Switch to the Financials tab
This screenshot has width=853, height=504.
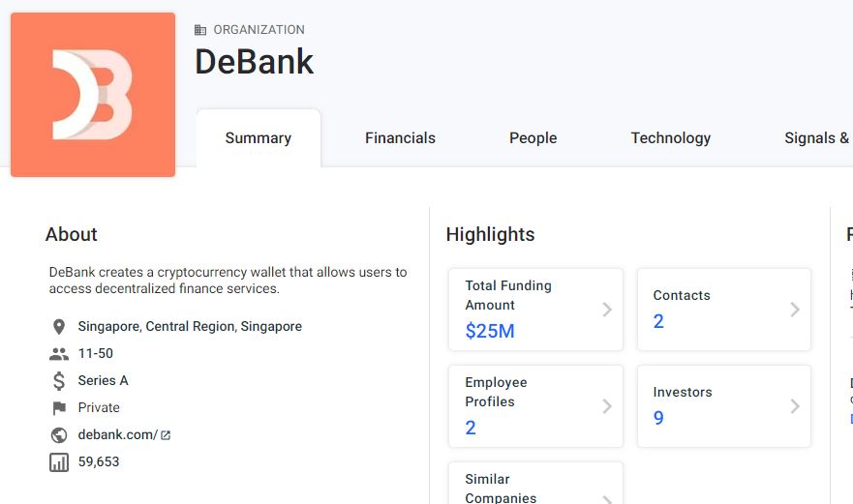[400, 138]
